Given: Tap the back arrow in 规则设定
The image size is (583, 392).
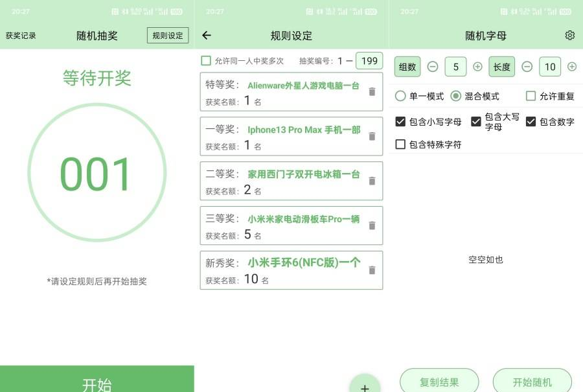Looking at the screenshot, I should (207, 36).
